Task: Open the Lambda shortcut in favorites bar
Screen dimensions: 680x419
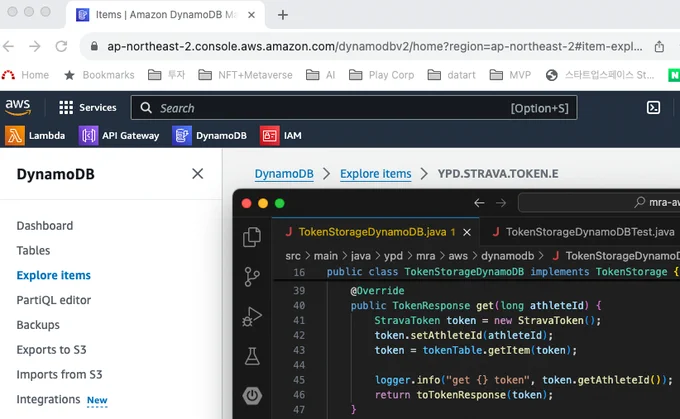Action: [35, 136]
